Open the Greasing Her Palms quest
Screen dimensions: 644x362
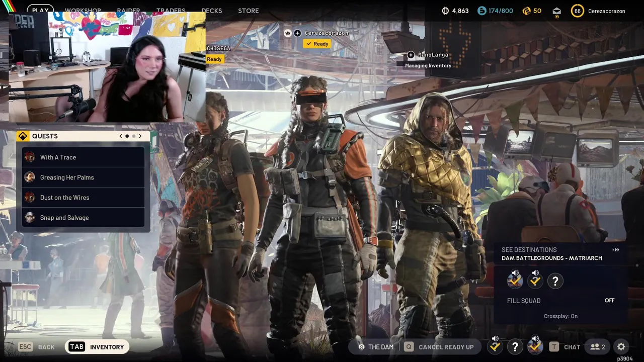point(83,177)
